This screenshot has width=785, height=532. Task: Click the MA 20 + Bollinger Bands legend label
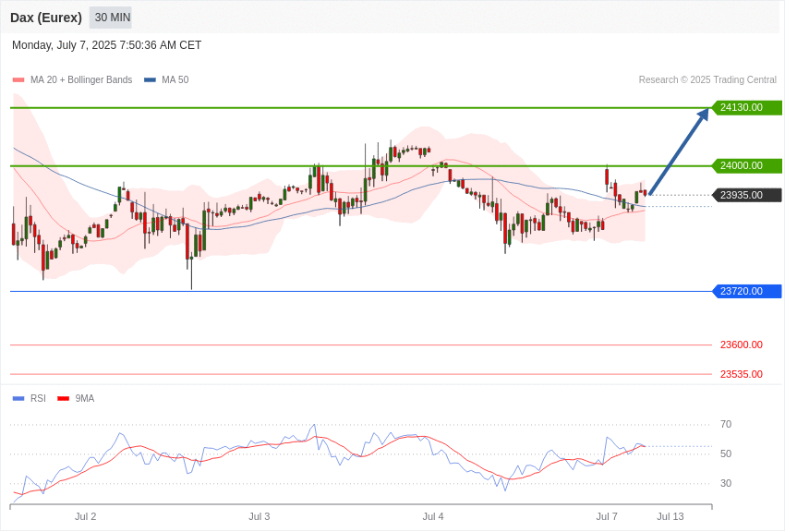[81, 79]
